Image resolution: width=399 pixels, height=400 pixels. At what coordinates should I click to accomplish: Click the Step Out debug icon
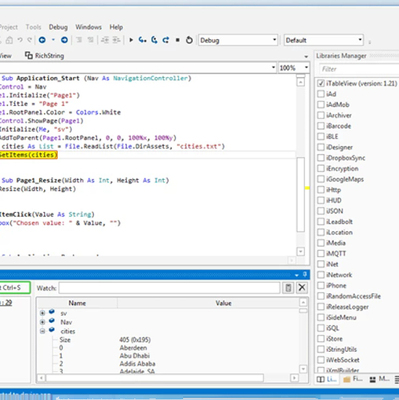click(166, 40)
